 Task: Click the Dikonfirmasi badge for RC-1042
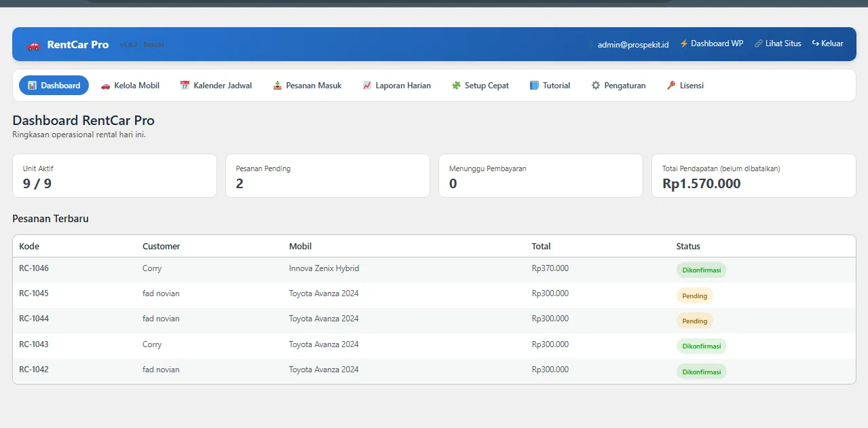(701, 372)
